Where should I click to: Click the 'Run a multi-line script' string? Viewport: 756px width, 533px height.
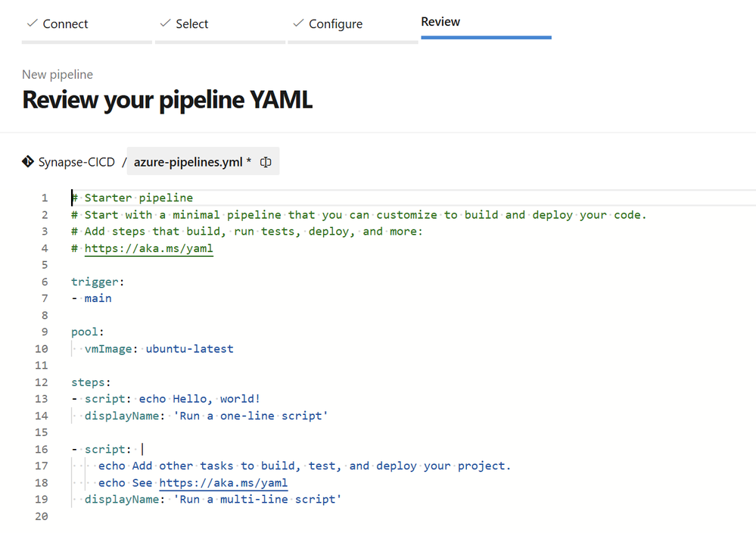coord(258,499)
